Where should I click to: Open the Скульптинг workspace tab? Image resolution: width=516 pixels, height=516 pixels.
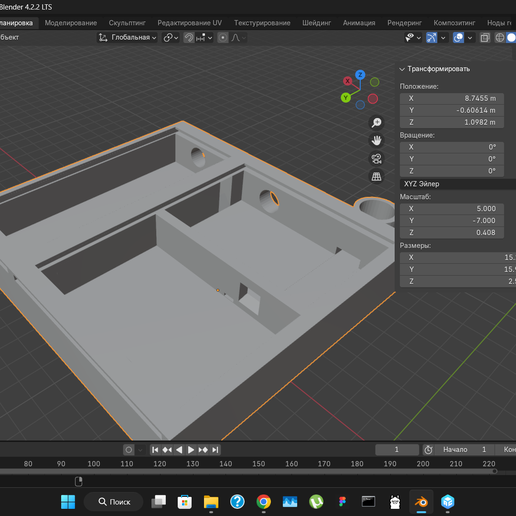127,23
